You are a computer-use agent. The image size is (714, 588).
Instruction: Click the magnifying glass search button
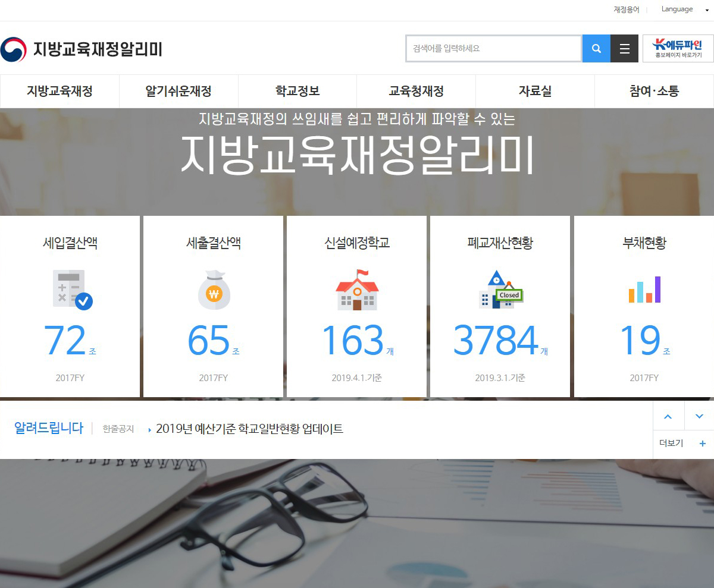coord(596,49)
